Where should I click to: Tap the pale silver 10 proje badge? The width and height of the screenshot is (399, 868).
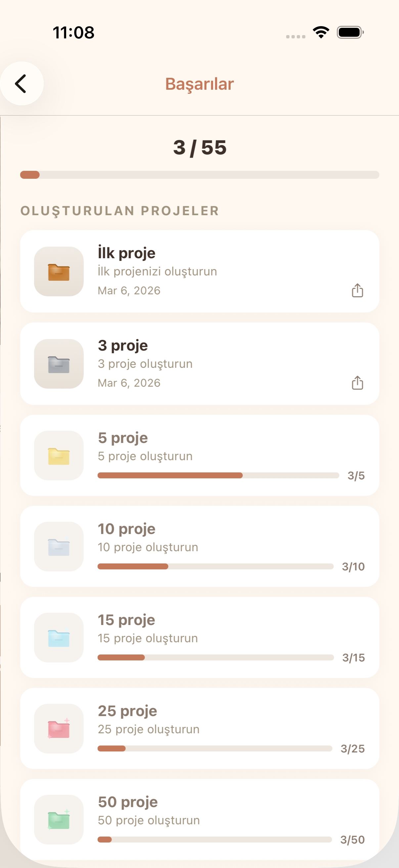pyautogui.click(x=59, y=547)
